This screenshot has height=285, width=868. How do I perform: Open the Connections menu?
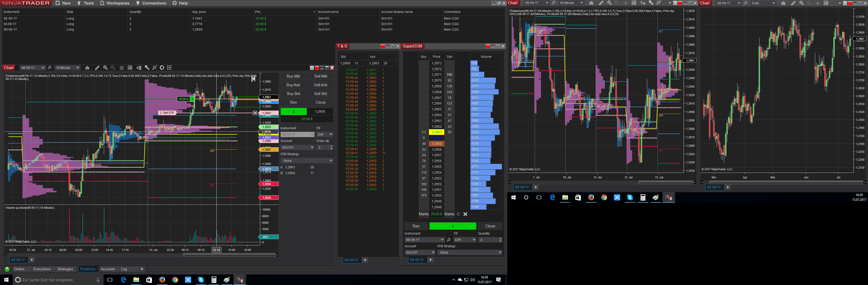tap(151, 3)
